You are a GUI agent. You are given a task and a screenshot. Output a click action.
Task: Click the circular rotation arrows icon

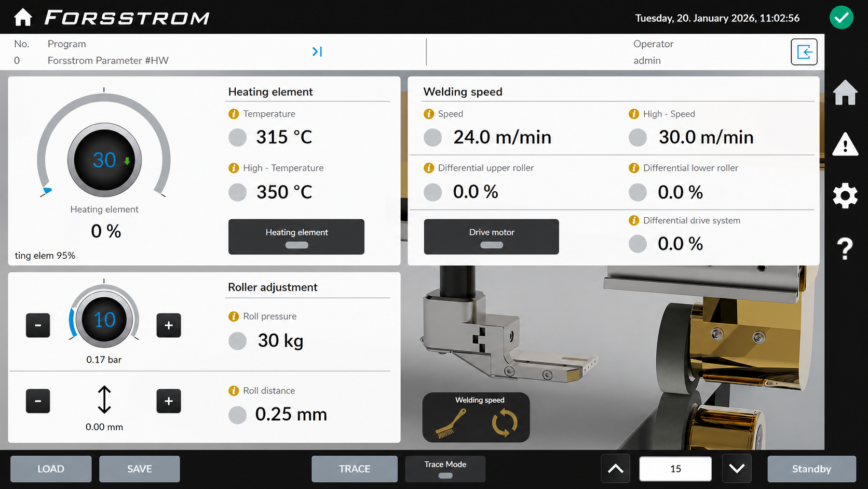(x=504, y=423)
